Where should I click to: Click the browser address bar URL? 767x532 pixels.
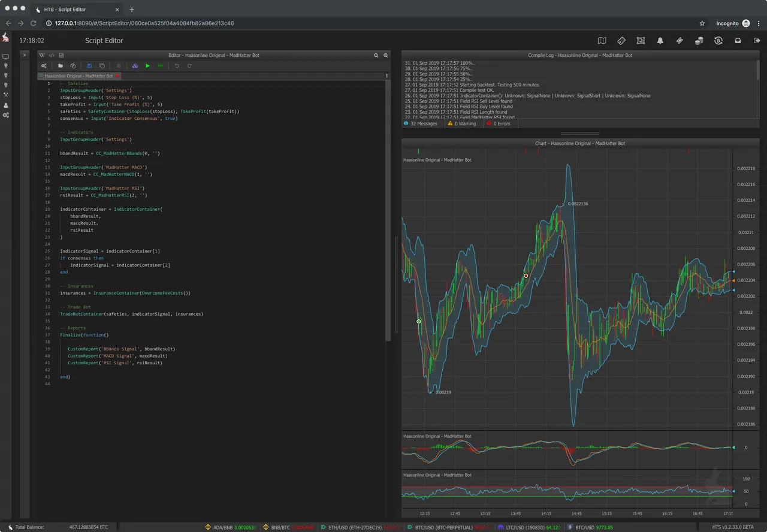pos(144,23)
